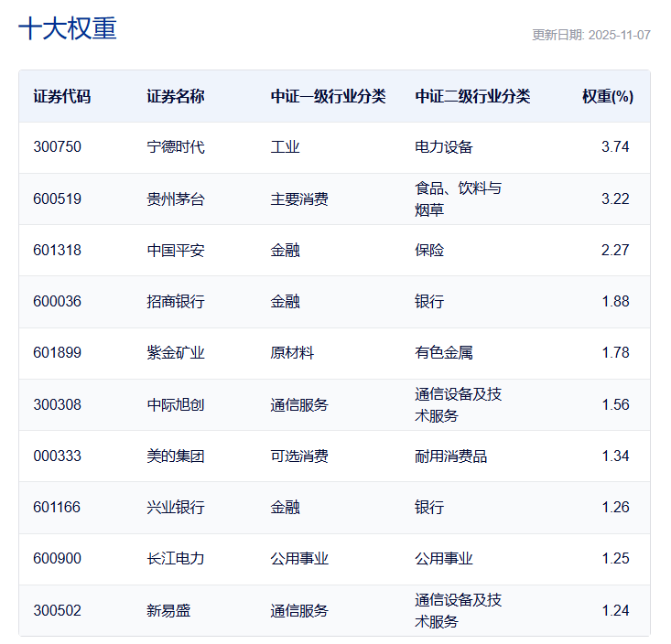Click the 原材料 category cell
Screen dimensions: 671x644
(292, 353)
